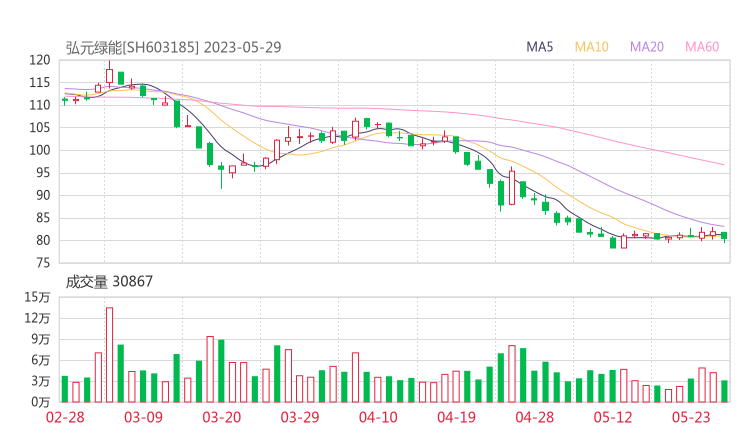Click the 115 price axis label
Viewport: 740px width, 440px height.
click(x=40, y=83)
